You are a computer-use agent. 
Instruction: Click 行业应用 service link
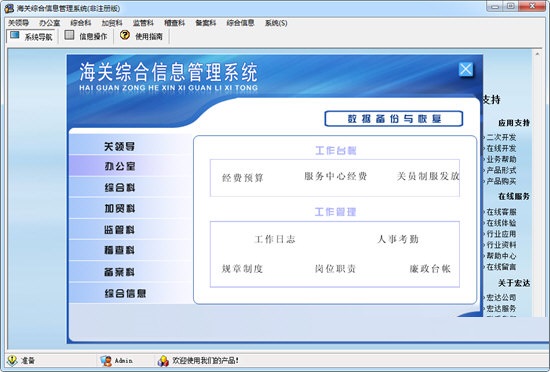click(501, 234)
